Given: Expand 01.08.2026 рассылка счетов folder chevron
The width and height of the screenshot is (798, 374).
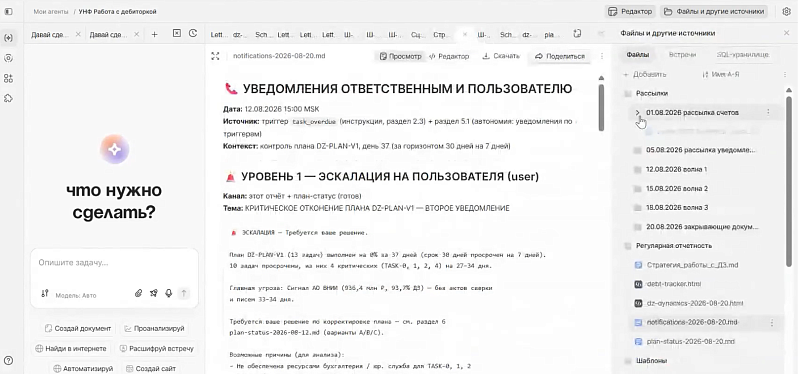Looking at the screenshot, I should point(637,112).
